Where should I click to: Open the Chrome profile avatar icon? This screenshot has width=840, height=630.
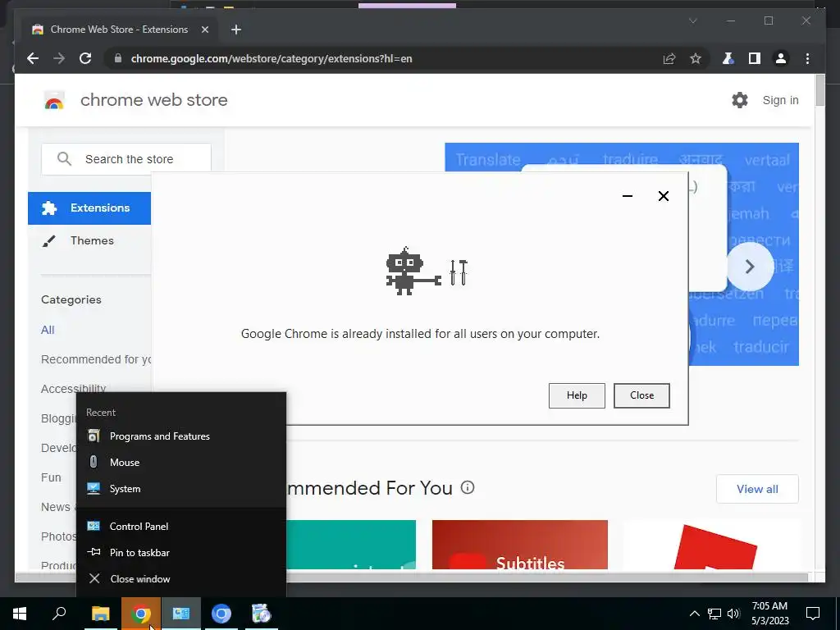tap(781, 58)
